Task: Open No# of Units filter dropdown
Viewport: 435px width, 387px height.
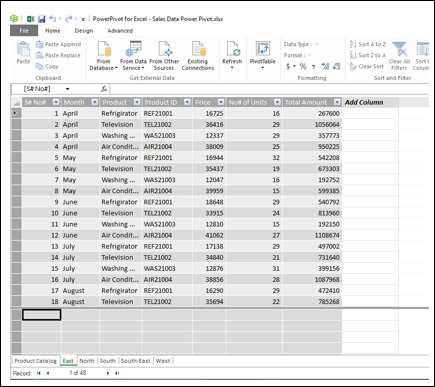Action: click(x=277, y=102)
